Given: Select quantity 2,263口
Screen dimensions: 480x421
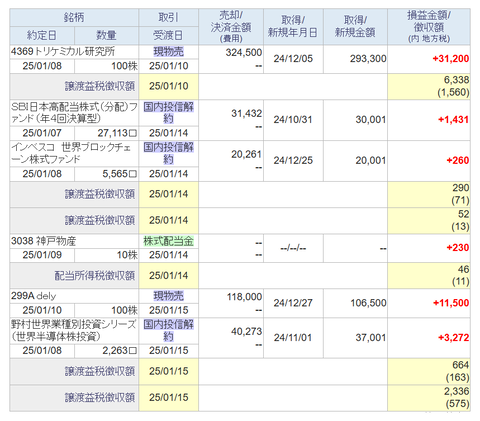Looking at the screenshot, I should (x=120, y=351).
